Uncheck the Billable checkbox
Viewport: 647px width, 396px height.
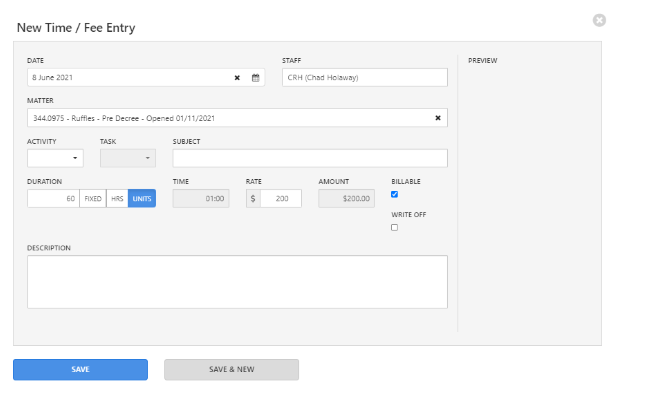tap(394, 194)
